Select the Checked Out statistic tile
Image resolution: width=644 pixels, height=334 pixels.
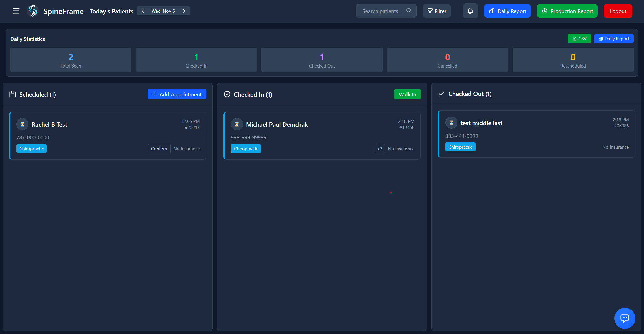(322, 60)
